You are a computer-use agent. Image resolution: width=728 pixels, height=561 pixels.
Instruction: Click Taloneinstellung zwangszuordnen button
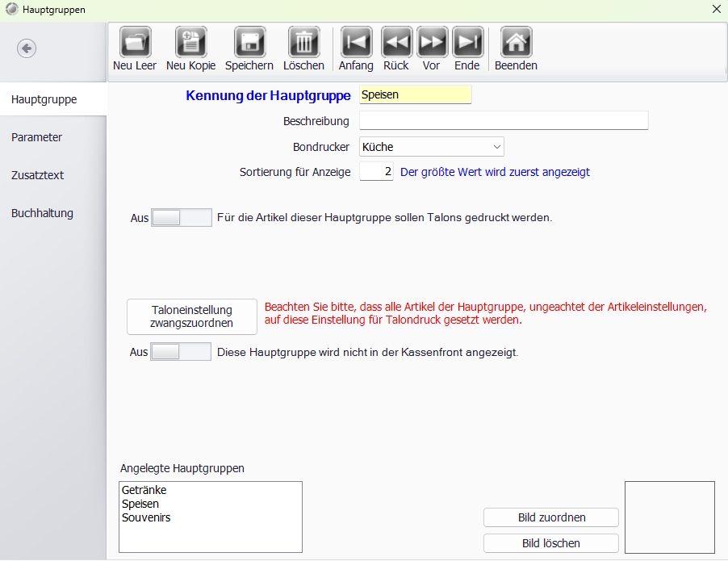coord(192,316)
